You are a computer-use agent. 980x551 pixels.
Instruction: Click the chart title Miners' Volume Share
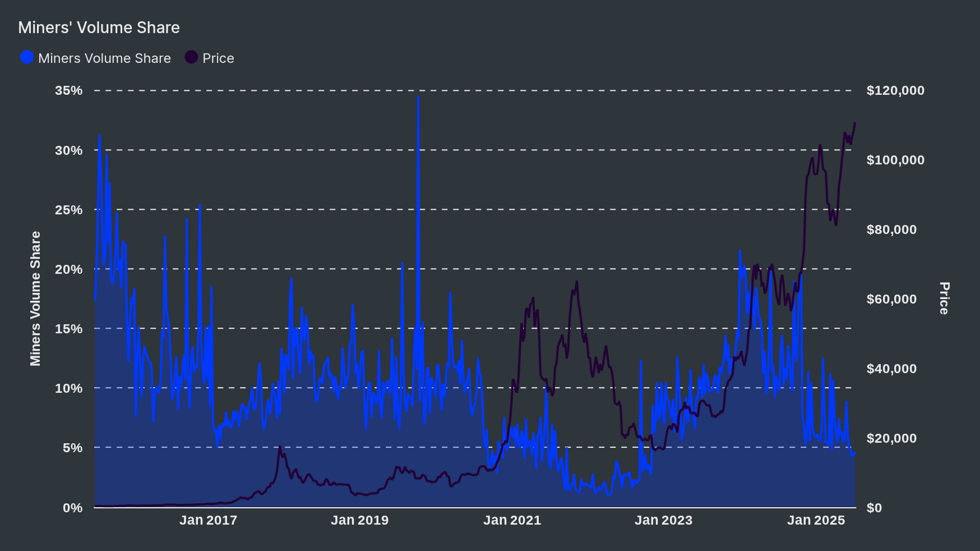[98, 27]
